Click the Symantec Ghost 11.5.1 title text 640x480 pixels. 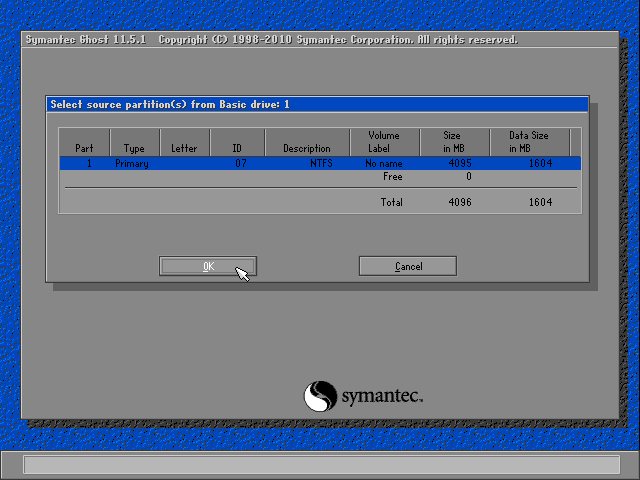pos(86,40)
